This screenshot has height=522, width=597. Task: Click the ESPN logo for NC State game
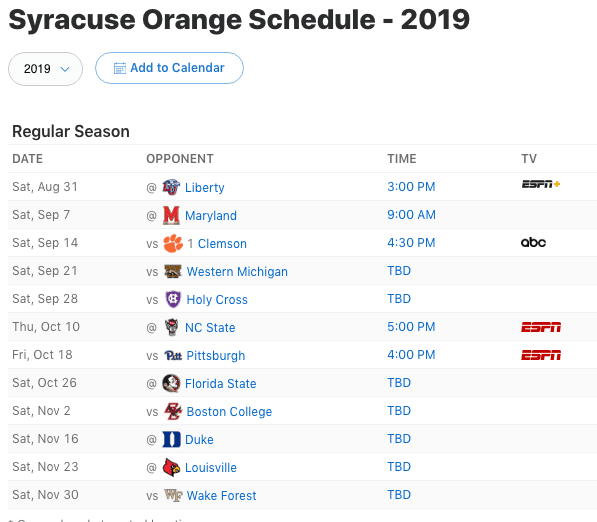(541, 327)
